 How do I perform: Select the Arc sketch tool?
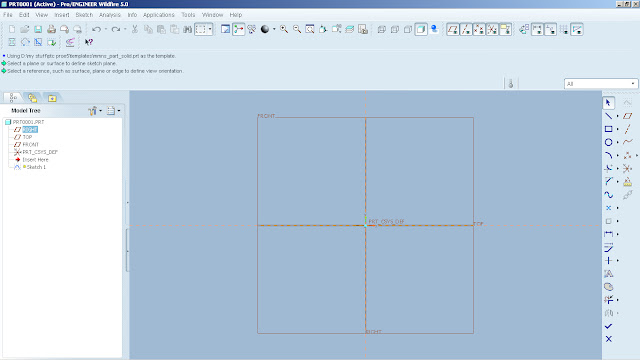[608, 155]
